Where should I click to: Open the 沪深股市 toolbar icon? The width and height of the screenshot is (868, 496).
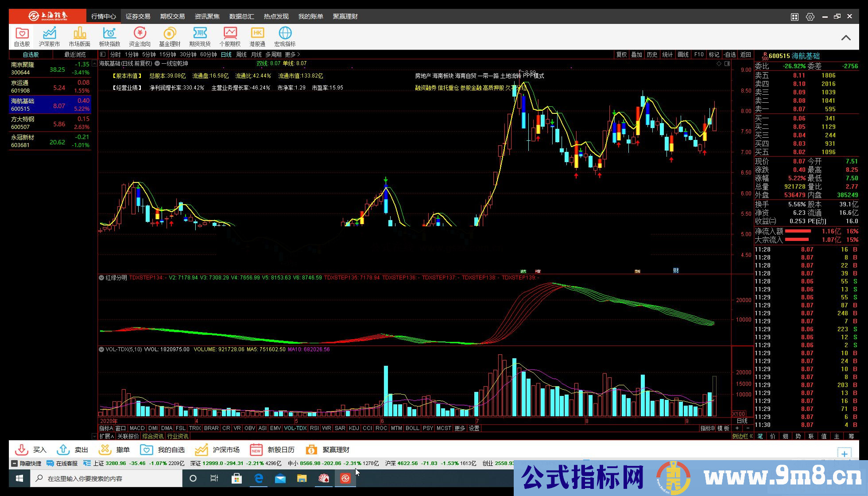point(49,36)
